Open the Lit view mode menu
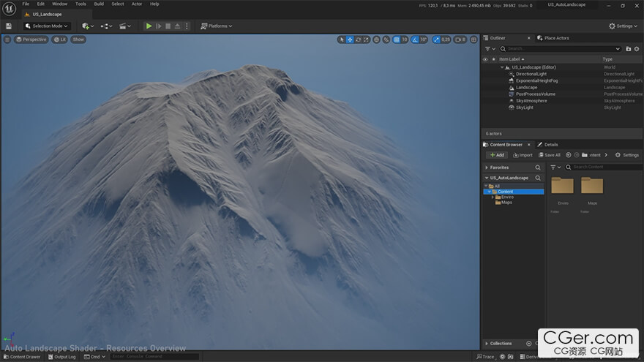 pos(60,39)
